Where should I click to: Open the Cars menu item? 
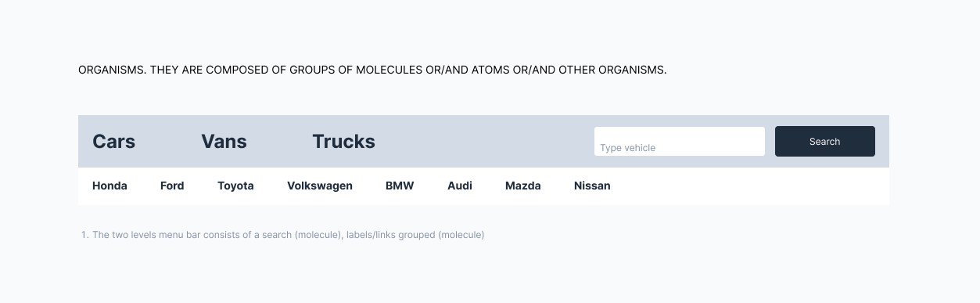tap(113, 142)
